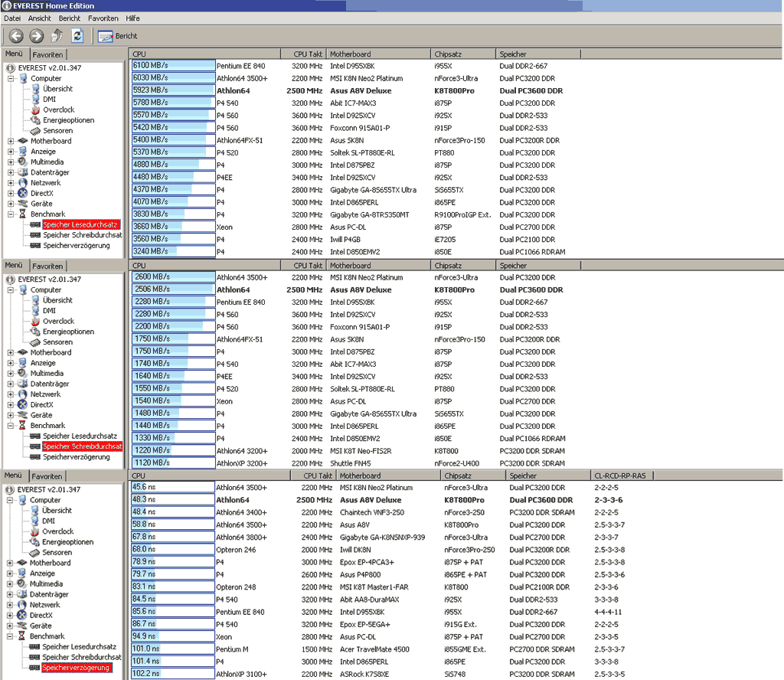The height and width of the screenshot is (680, 784).
Task: Select highlighted Speicherverzögerung benchmark item
Action: point(76,668)
